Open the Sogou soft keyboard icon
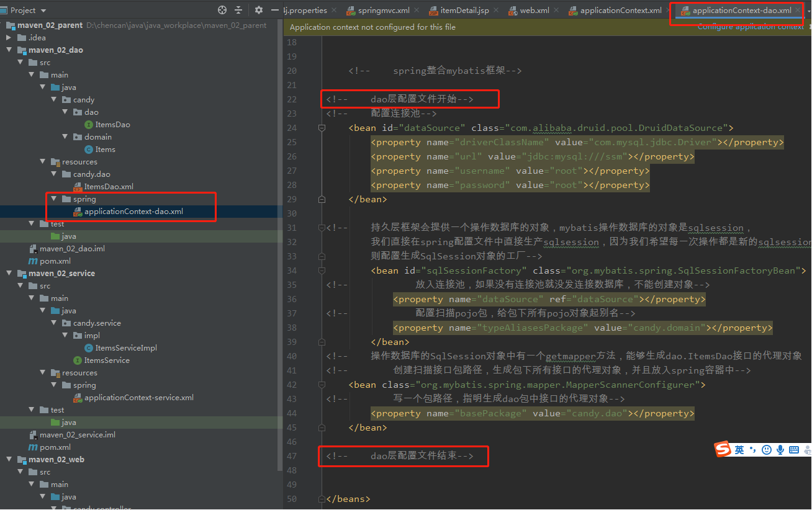The width and height of the screenshot is (812, 510). click(794, 450)
